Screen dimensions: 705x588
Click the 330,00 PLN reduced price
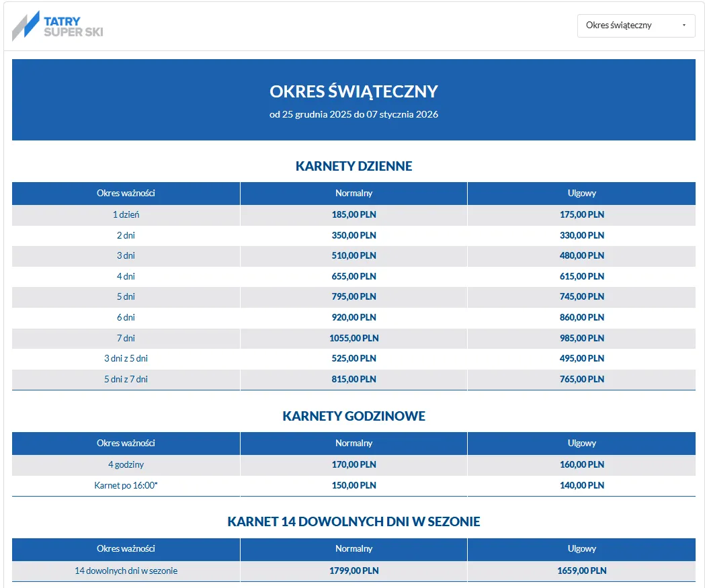pyautogui.click(x=581, y=235)
